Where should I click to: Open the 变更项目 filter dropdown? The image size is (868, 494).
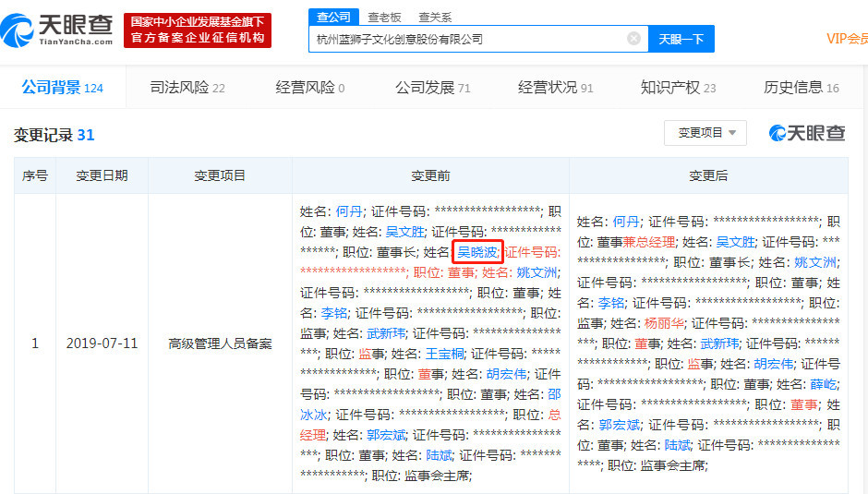[x=705, y=133]
